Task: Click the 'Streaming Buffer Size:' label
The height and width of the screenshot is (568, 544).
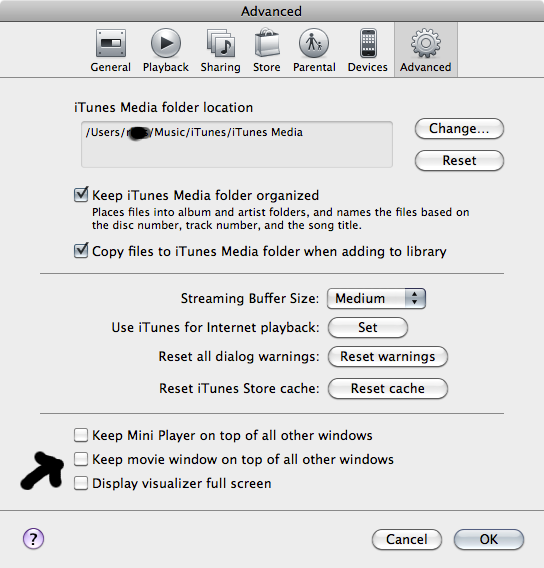Action: (250, 298)
